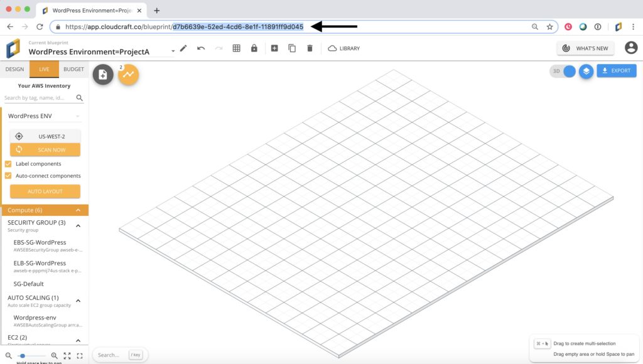643x364 pixels.
Task: Toggle the 3D view switch
Action: [563, 71]
